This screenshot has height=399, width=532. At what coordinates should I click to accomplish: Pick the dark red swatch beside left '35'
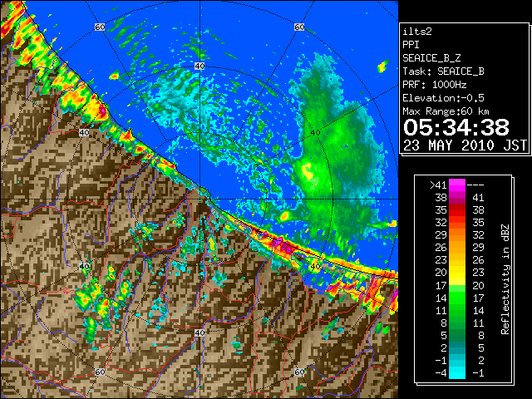(x=457, y=210)
